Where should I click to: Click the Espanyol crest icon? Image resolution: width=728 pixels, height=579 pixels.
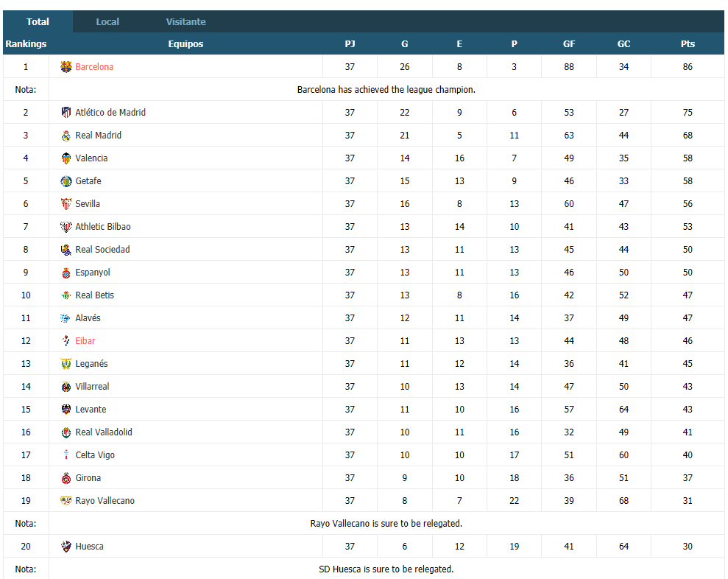click(66, 273)
